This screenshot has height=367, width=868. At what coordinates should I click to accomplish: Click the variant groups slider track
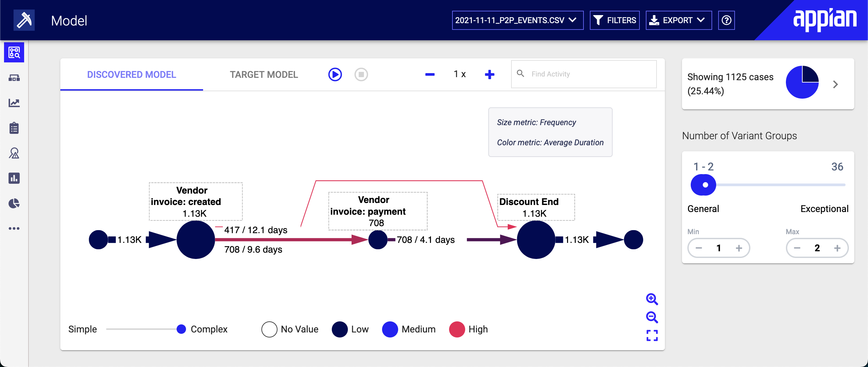pos(781,185)
